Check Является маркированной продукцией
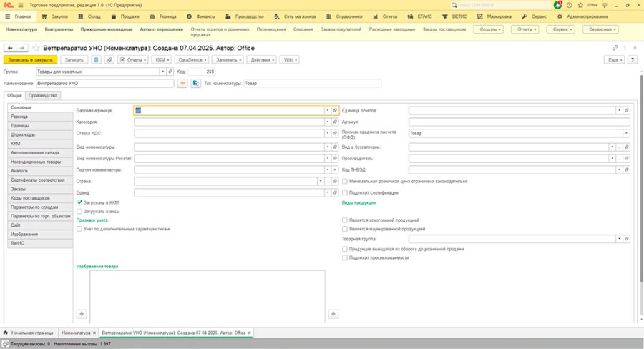The image size is (644, 349). point(345,229)
